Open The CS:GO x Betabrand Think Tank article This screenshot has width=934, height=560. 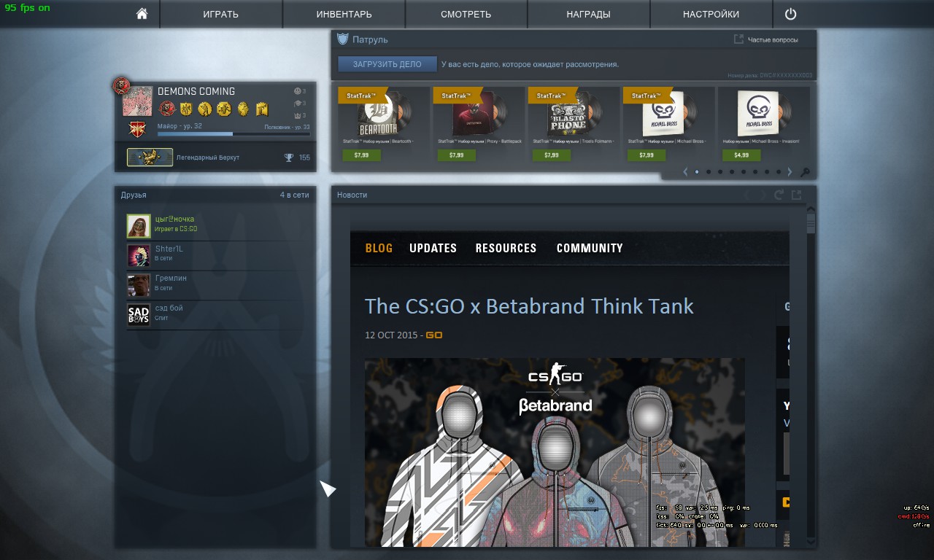529,306
